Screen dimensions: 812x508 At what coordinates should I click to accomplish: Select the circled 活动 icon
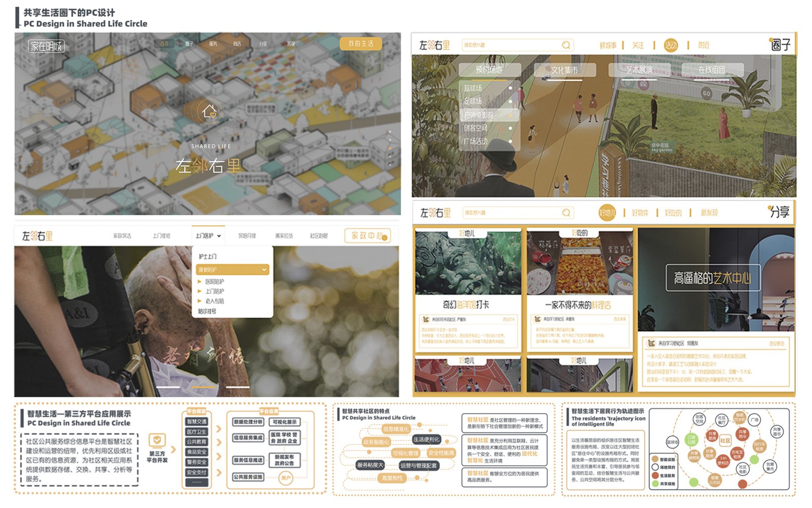pos(671,45)
